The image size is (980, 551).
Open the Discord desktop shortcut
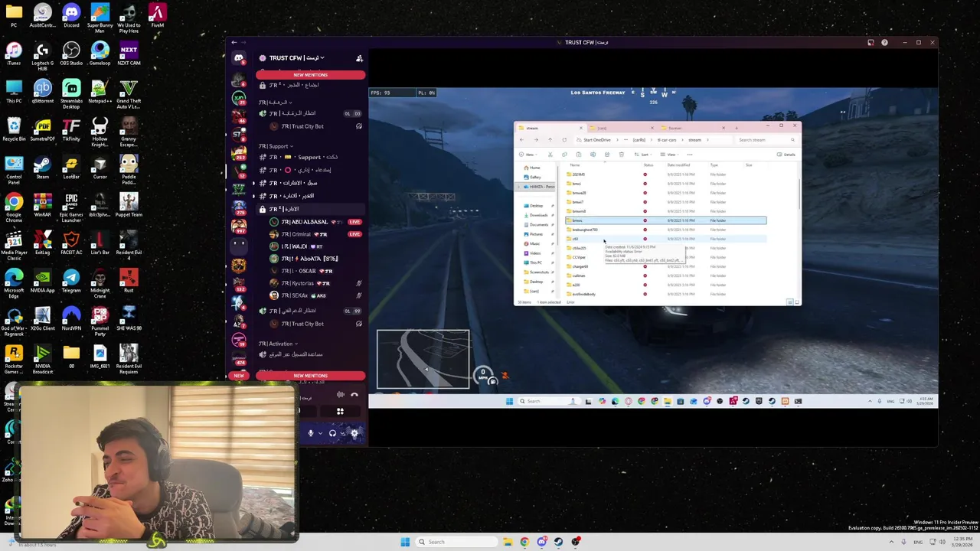pos(71,17)
